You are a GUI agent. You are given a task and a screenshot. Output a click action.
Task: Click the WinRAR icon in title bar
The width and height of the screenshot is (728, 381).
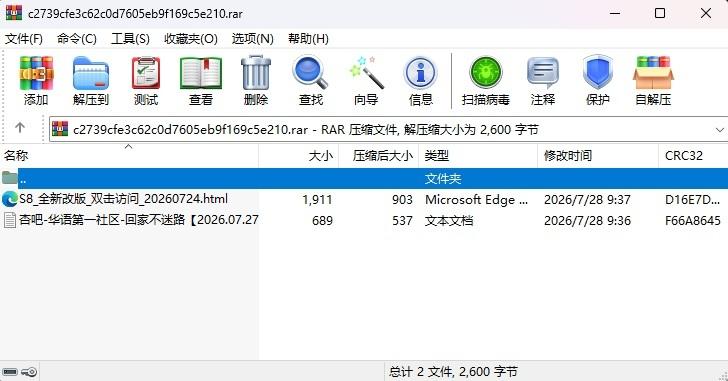pyautogui.click(x=14, y=13)
